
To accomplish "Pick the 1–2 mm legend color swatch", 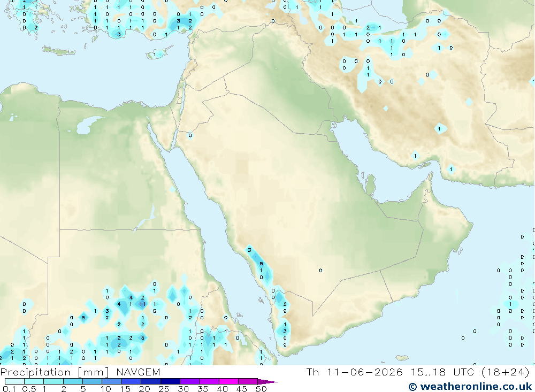I will 53,381.
